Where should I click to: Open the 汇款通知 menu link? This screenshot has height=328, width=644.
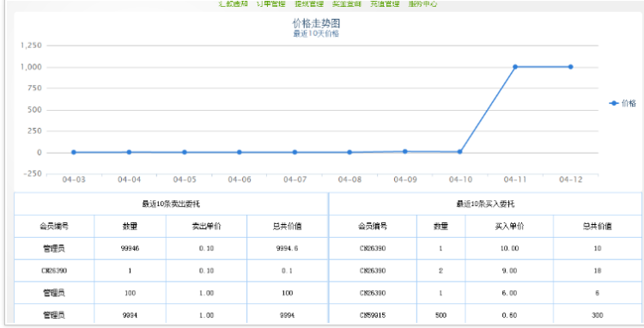(x=234, y=3)
